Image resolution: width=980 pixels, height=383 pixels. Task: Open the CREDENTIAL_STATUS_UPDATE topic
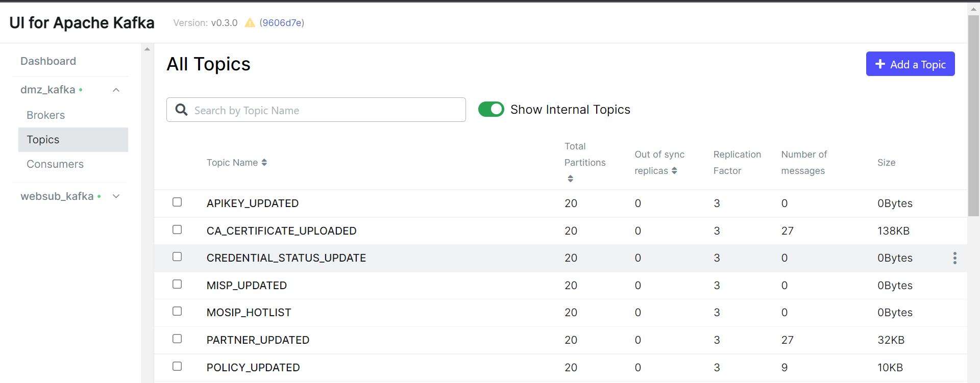tap(286, 258)
